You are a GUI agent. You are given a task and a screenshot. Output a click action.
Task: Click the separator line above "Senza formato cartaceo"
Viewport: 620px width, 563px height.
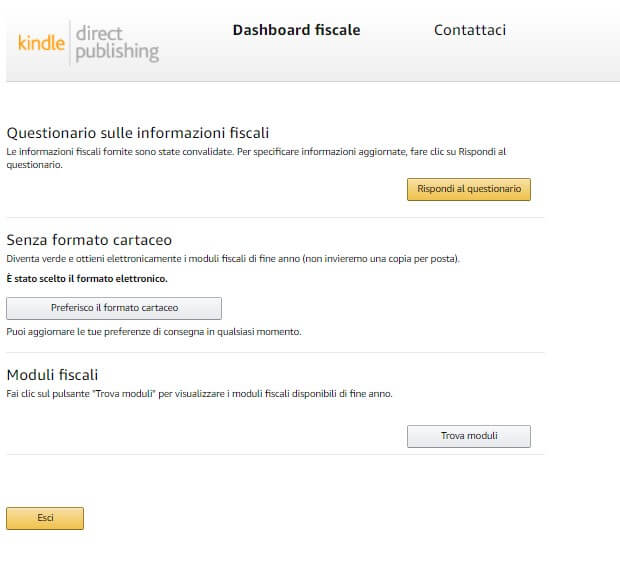point(275,217)
